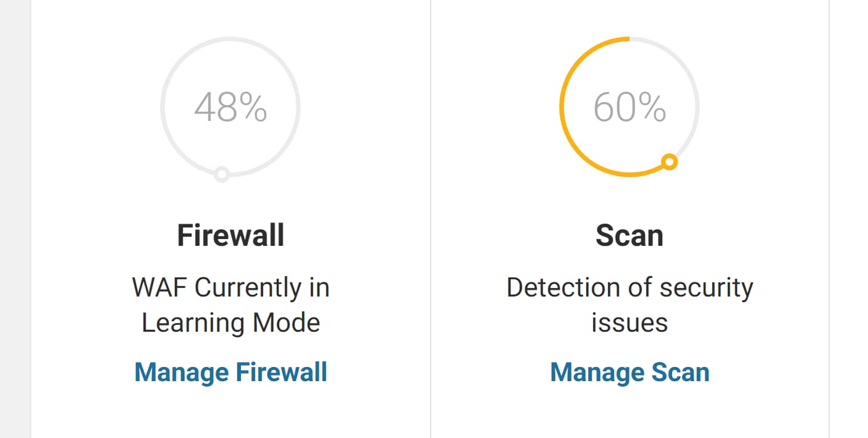Viewport: 868px width, 438px height.
Task: Click the Scan heading
Action: tap(630, 235)
